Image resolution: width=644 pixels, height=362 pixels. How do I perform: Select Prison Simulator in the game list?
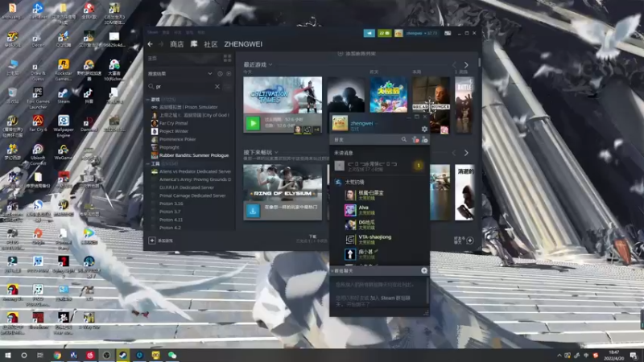click(x=190, y=107)
